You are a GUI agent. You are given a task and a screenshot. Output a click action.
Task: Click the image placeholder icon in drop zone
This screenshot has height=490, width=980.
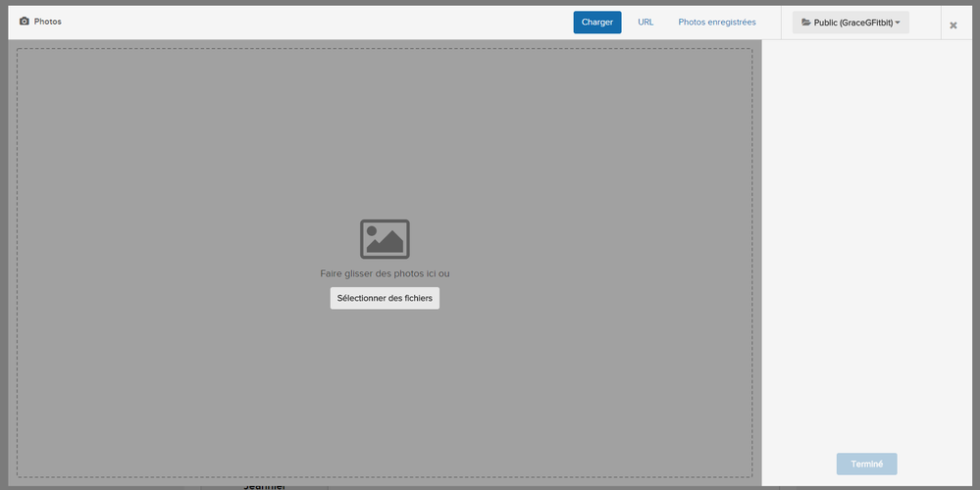pyautogui.click(x=385, y=238)
